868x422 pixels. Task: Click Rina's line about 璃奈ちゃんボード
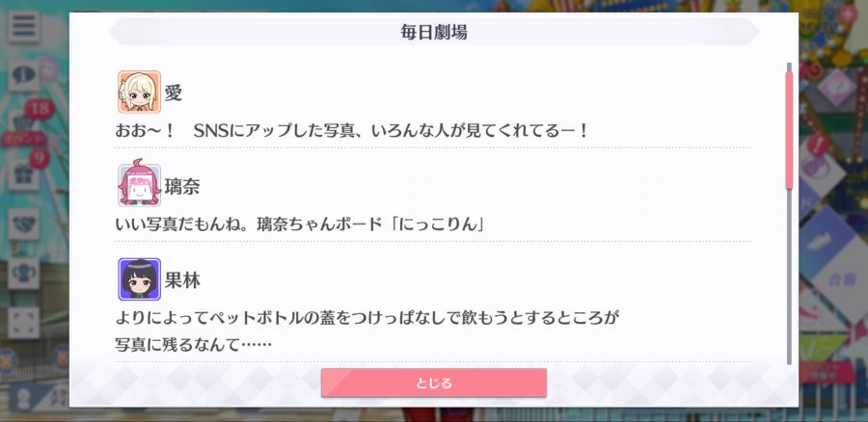tap(300, 224)
